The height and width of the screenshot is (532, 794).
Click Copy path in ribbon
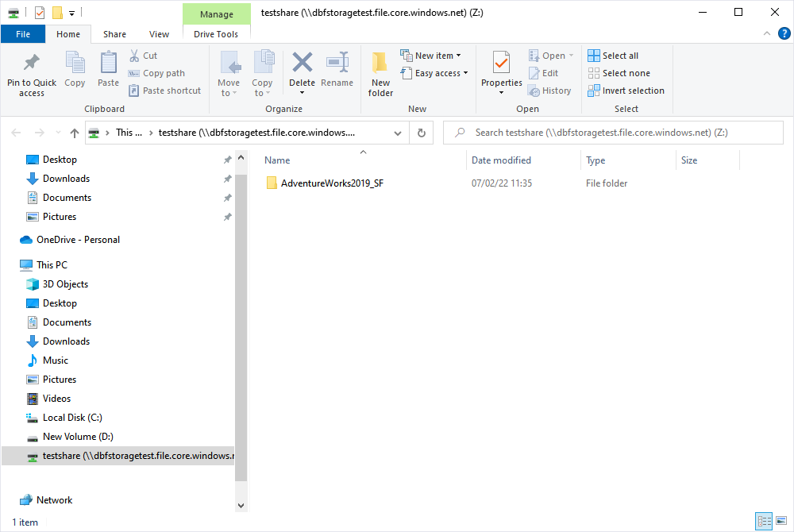[x=156, y=73]
